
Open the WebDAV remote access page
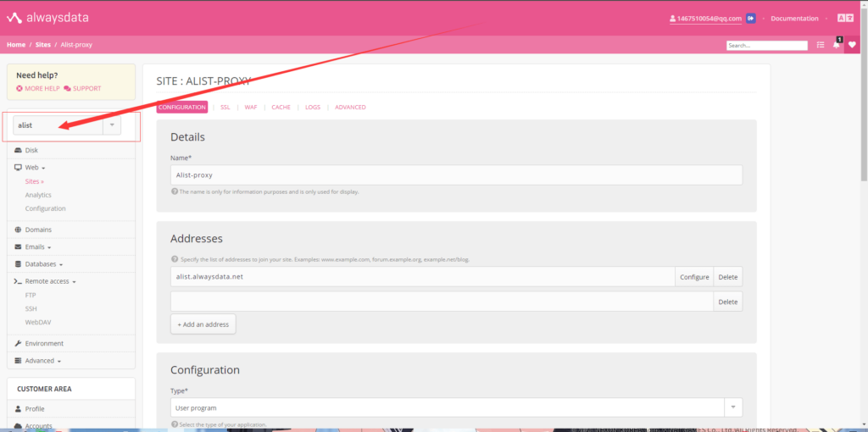coord(38,322)
